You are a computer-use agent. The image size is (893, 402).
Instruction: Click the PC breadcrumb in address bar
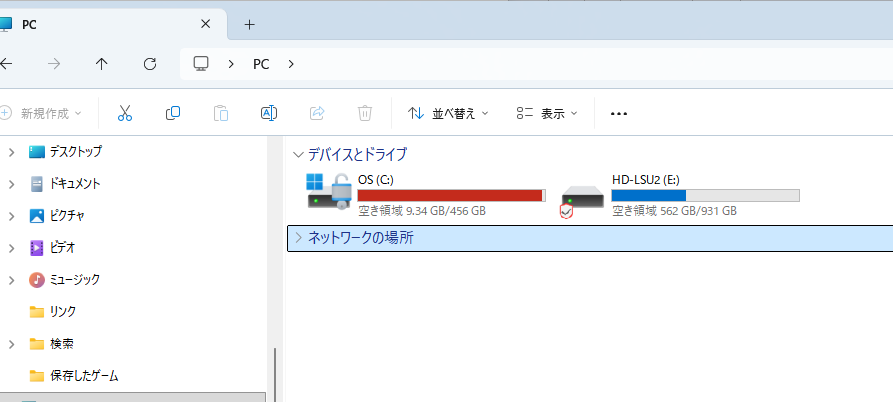[261, 64]
